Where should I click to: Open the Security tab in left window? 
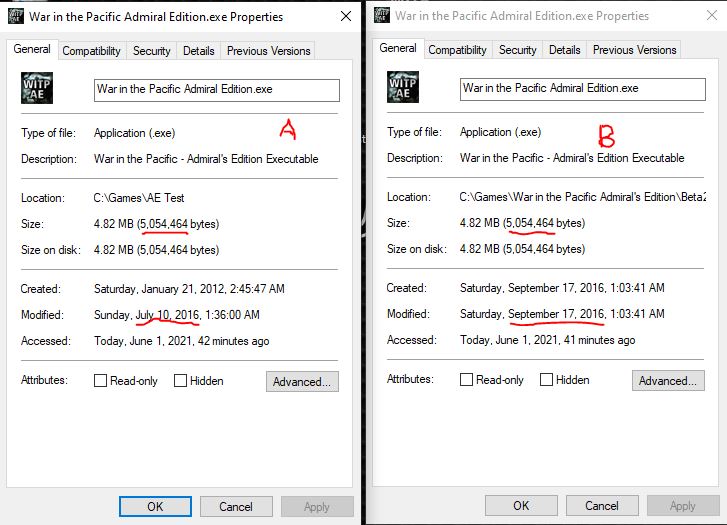coord(152,51)
